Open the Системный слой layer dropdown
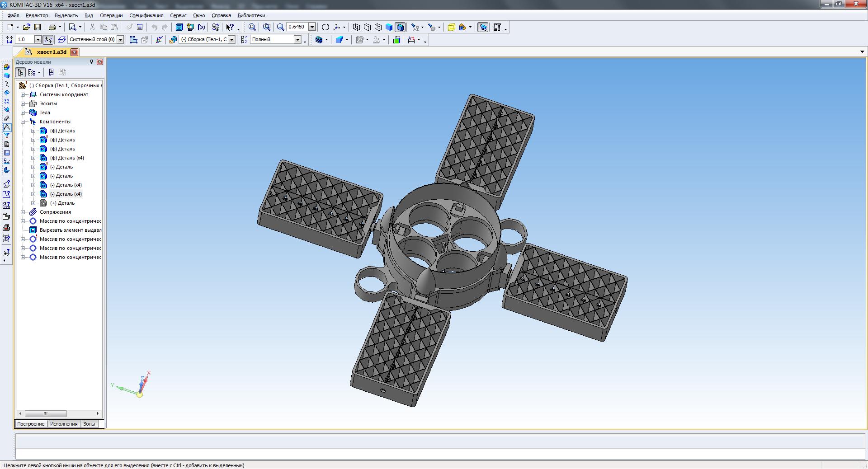This screenshot has height=469, width=868. pos(121,40)
